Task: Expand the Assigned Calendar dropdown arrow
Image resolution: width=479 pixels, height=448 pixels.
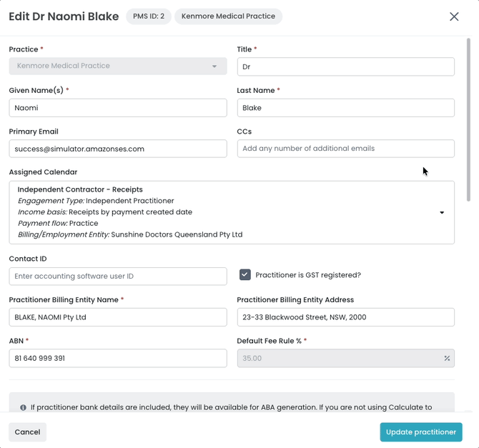Action: click(x=442, y=212)
